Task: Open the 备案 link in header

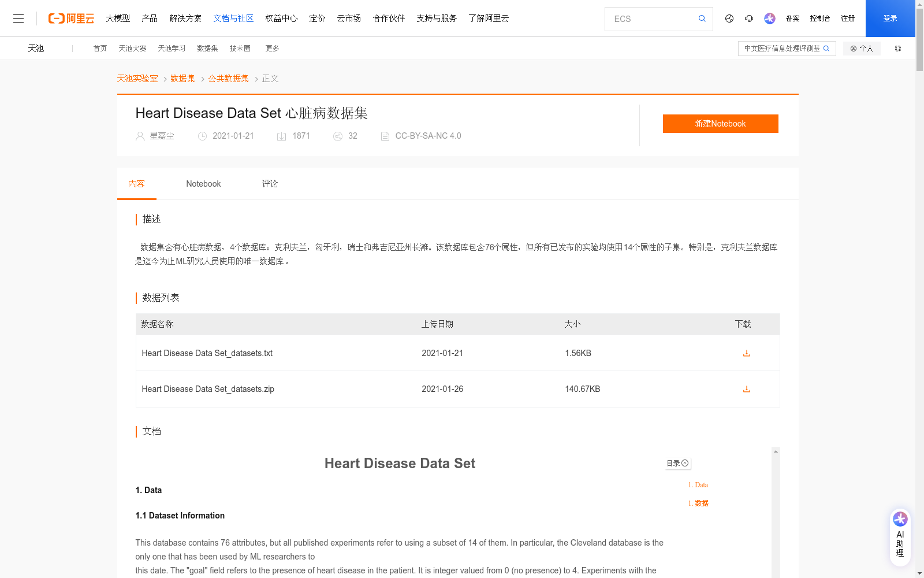Action: pyautogui.click(x=792, y=18)
